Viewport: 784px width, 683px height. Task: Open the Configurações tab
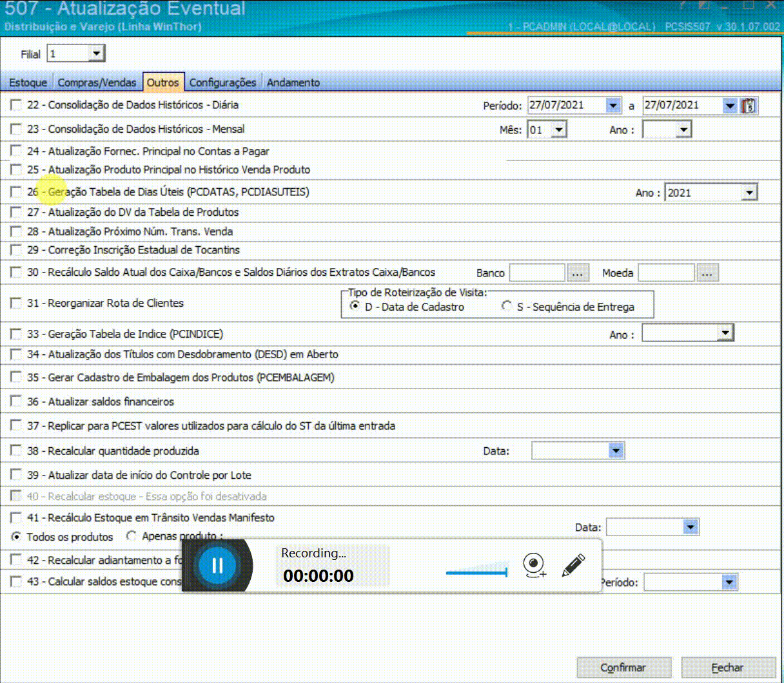222,82
